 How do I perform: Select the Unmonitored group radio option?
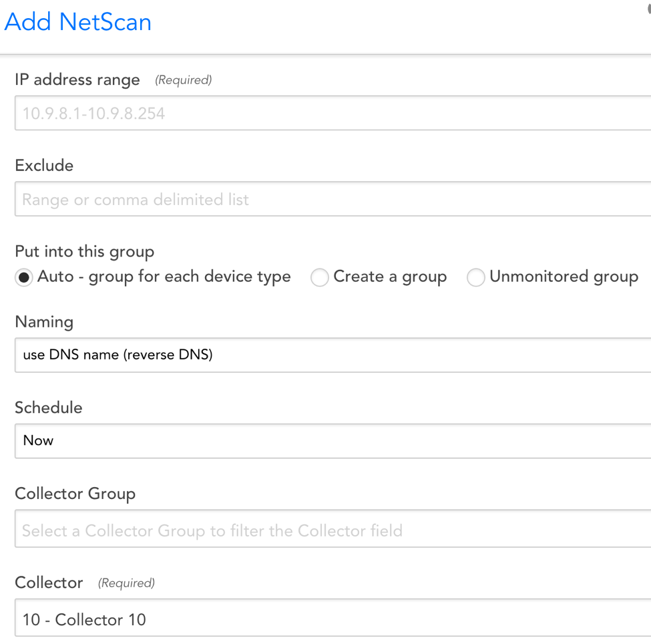(476, 277)
